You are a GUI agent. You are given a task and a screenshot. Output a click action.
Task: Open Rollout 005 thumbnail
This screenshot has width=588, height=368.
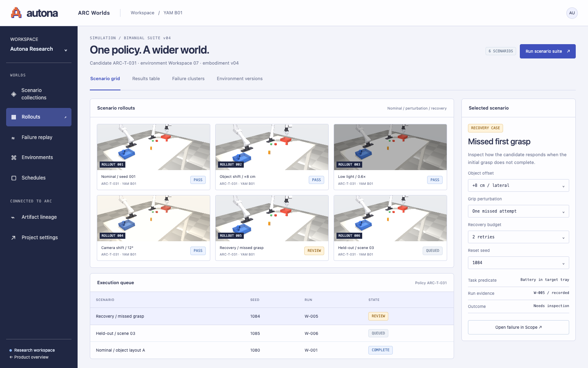272,218
